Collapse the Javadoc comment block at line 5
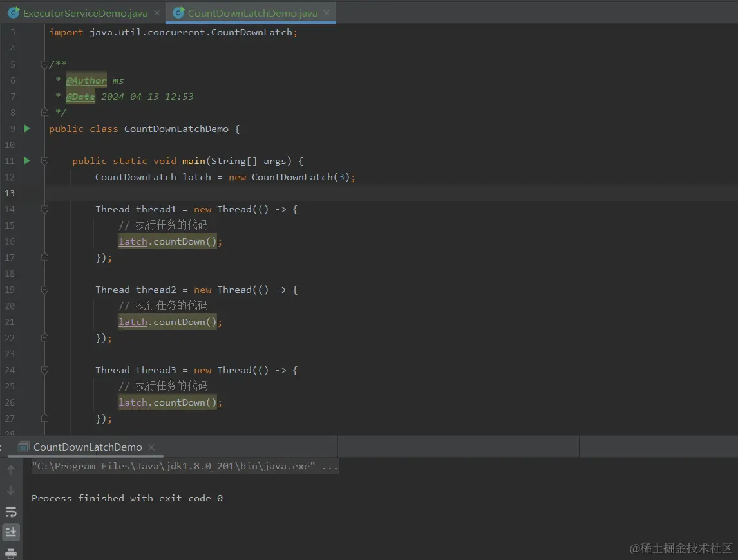The height and width of the screenshot is (560, 738). pos(44,64)
